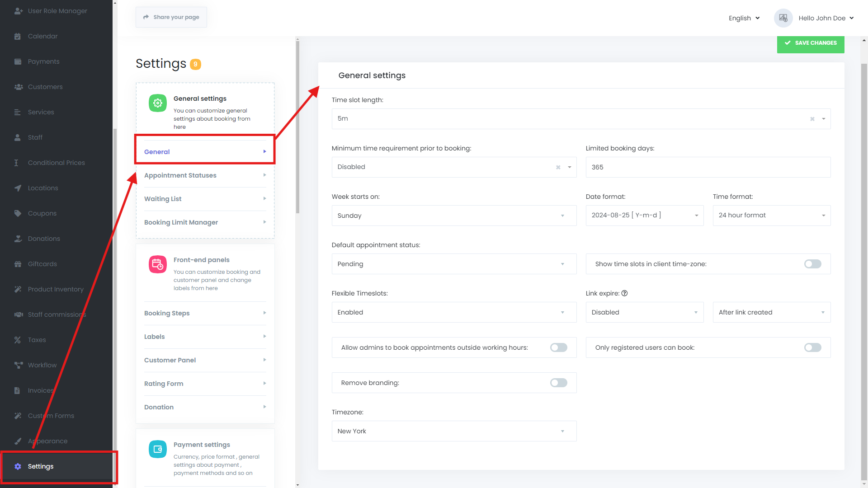868x488 pixels.
Task: Open the Calendar sidebar icon
Action: pyautogui.click(x=19, y=36)
